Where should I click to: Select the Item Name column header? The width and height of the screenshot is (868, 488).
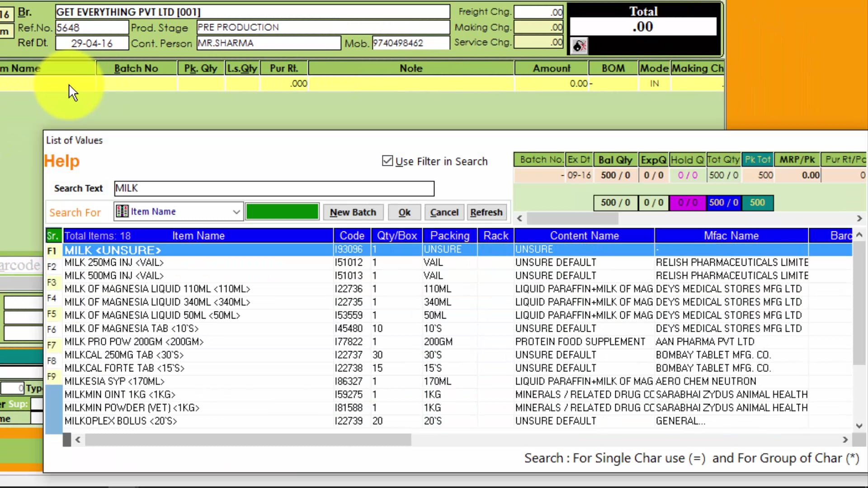(x=198, y=235)
